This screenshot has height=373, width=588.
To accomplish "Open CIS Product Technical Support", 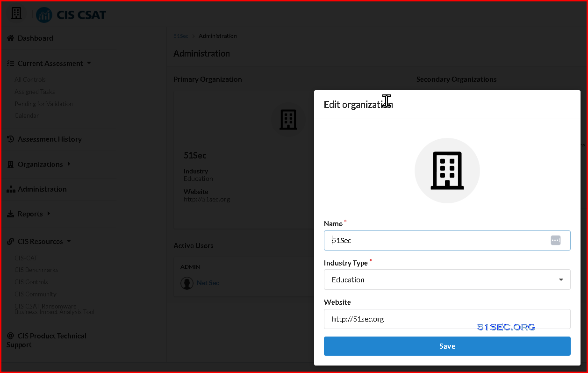I will click(x=46, y=340).
